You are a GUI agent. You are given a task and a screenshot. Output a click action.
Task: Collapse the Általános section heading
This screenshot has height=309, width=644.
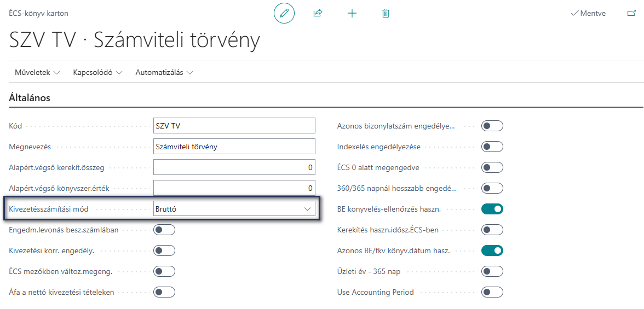coord(30,98)
